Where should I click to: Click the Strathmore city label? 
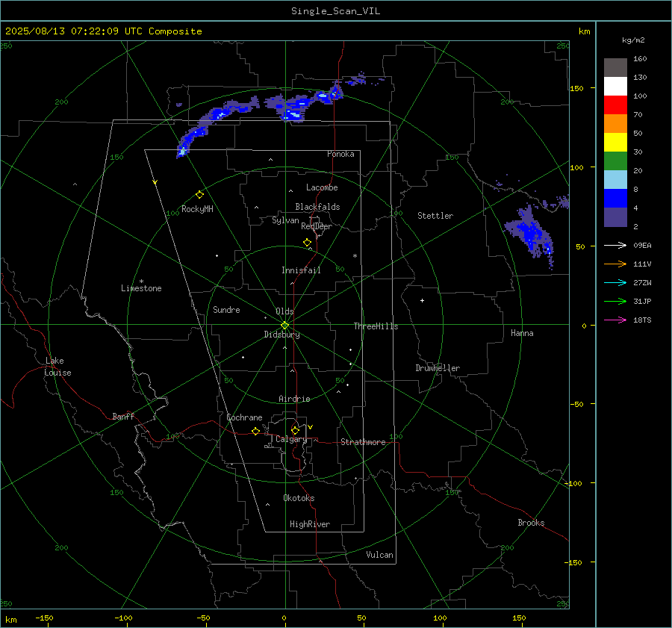coord(363,442)
